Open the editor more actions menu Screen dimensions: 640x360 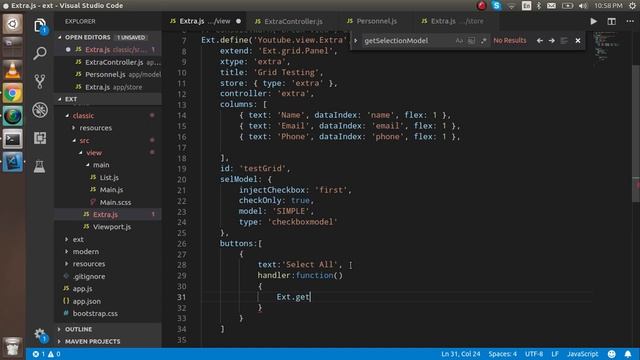tap(630, 21)
